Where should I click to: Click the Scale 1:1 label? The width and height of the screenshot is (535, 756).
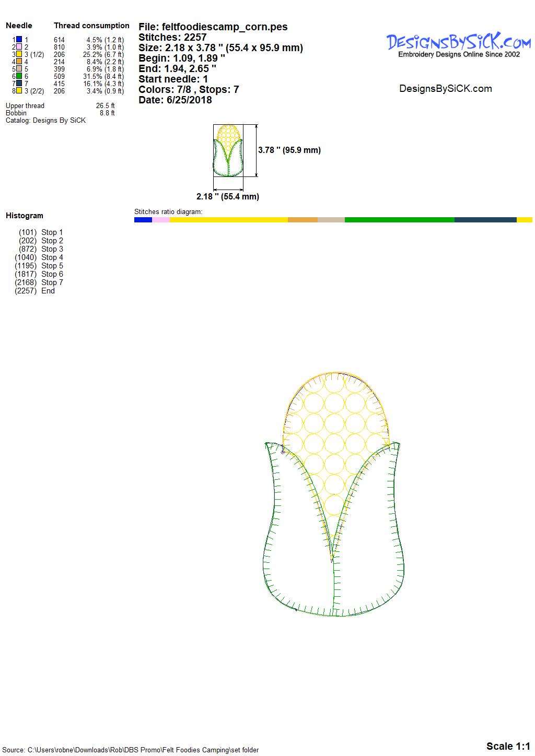pyautogui.click(x=508, y=746)
